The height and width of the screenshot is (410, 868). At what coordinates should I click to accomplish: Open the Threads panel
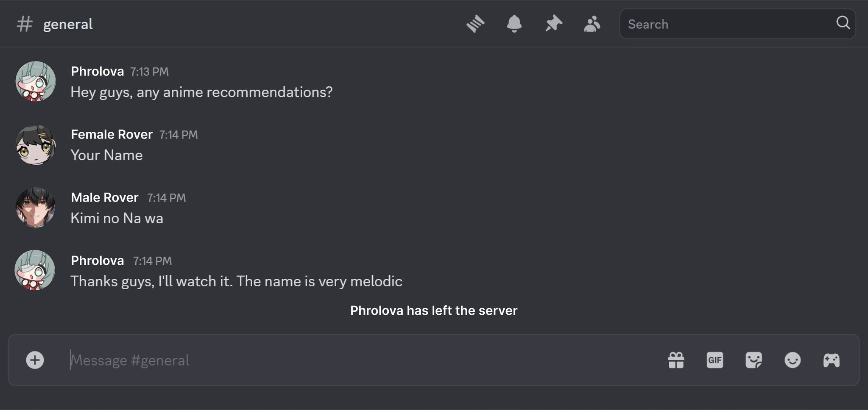tap(475, 24)
